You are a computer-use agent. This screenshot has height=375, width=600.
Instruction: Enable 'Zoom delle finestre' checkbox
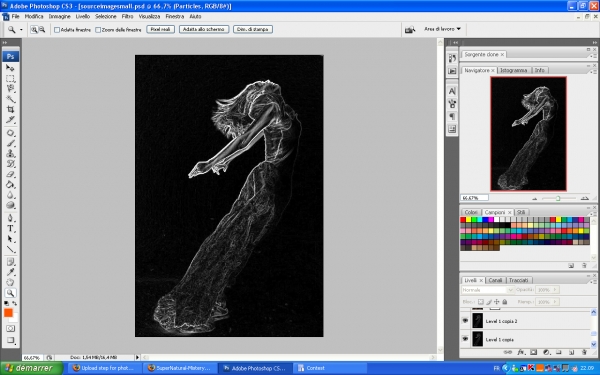pyautogui.click(x=98, y=30)
